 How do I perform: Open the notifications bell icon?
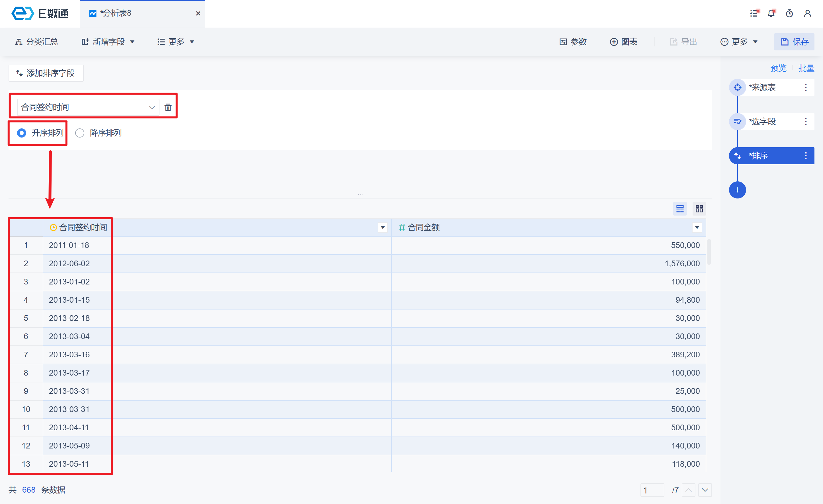coord(771,13)
